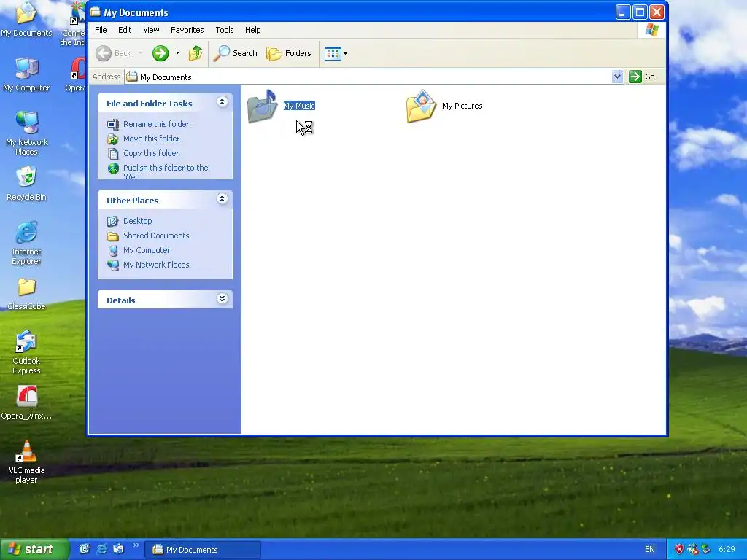The image size is (747, 560).
Task: Select the ClassiCube folder on desktop
Action: [x=26, y=295]
